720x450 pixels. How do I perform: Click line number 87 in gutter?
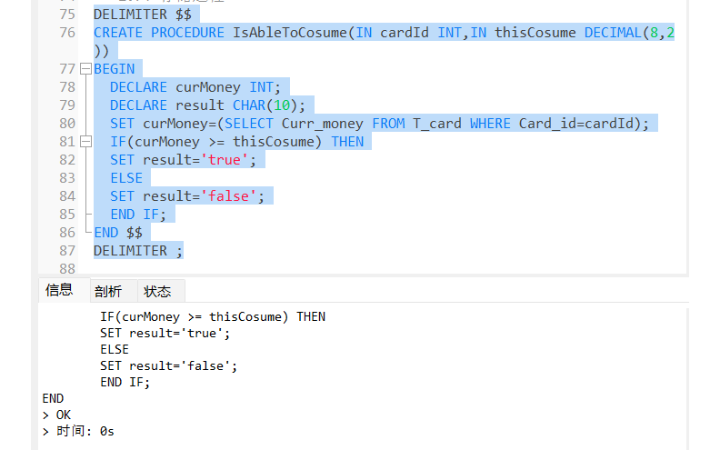point(67,251)
